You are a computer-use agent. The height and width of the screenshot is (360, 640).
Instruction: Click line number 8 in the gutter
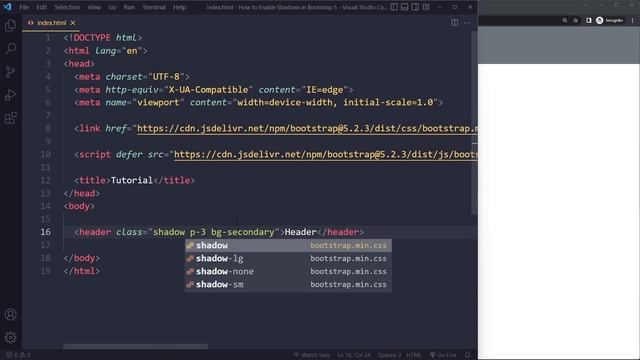point(48,129)
